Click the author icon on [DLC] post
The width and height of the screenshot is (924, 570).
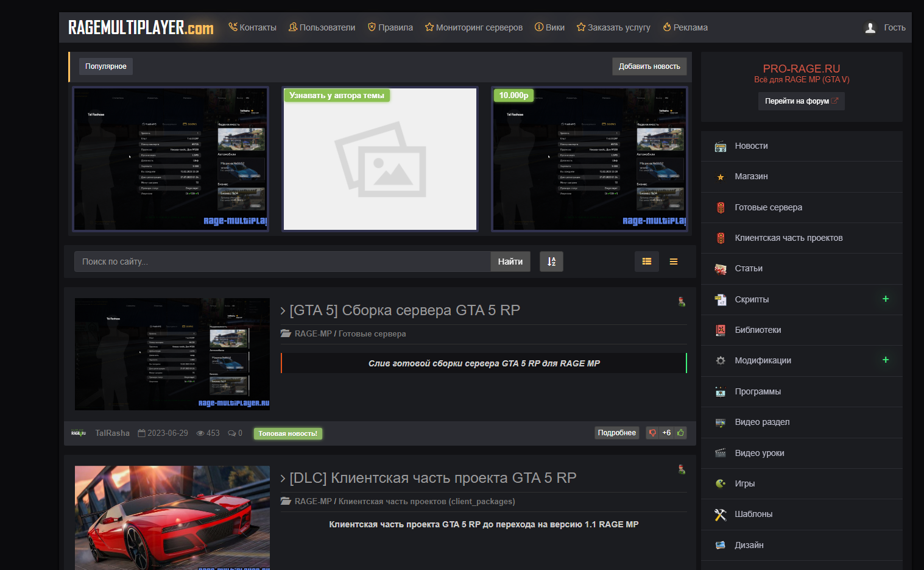pos(682,469)
